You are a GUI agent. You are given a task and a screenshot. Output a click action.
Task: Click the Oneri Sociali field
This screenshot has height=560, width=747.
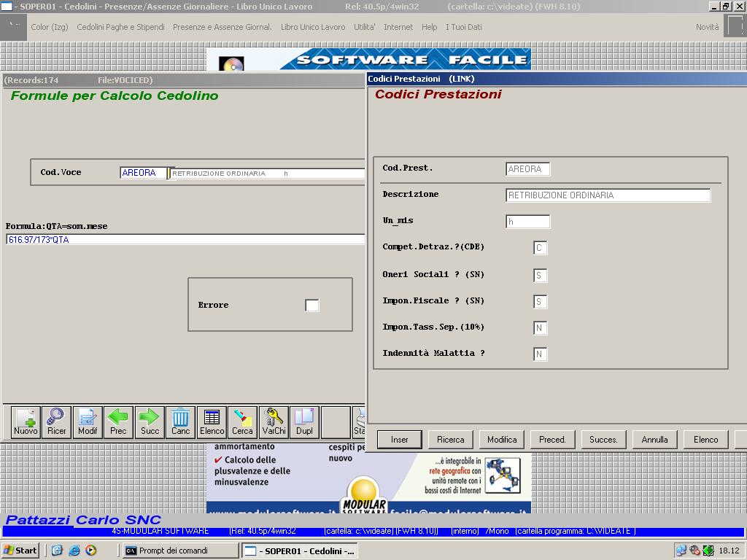pos(541,275)
